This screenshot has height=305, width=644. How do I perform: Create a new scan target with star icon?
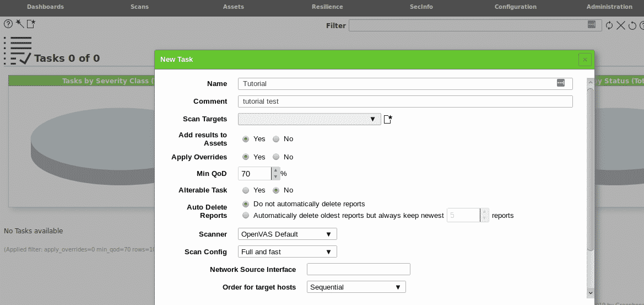coord(388,119)
